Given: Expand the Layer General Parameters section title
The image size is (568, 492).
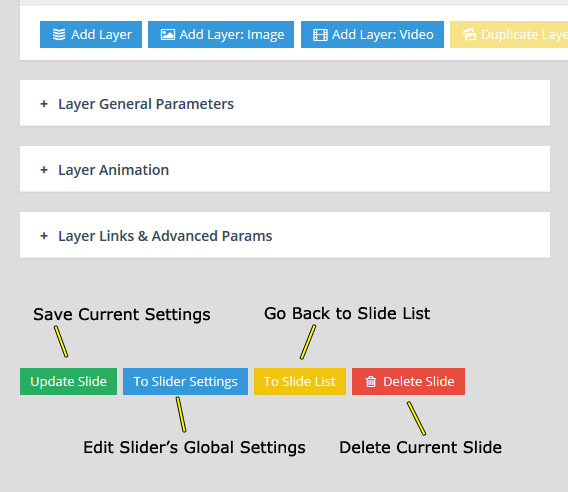Looking at the screenshot, I should [146, 104].
